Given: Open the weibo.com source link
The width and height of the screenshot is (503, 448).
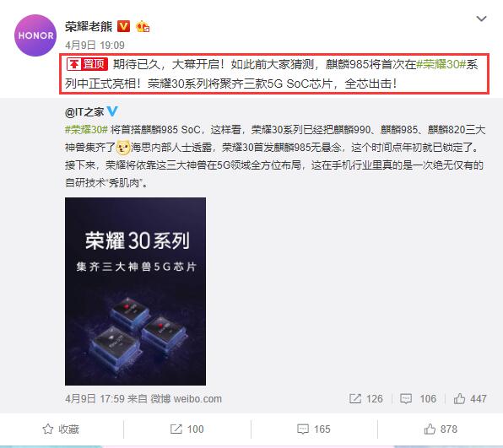Looking at the screenshot, I should (197, 398).
